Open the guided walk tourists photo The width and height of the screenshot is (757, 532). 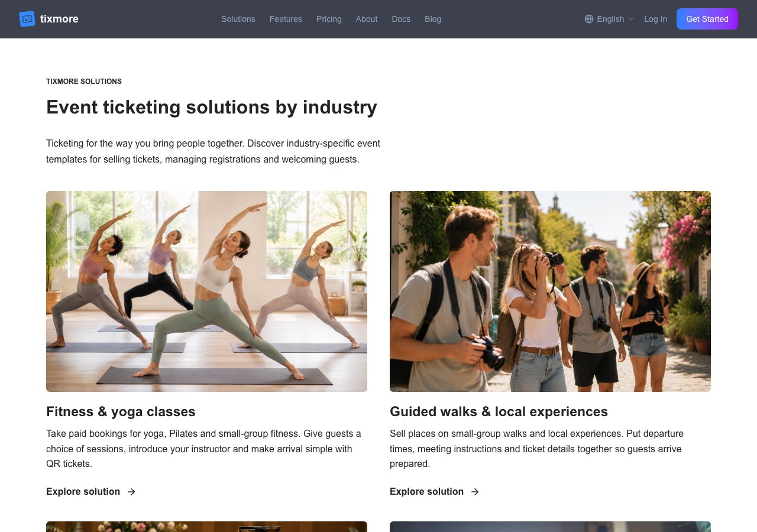point(550,291)
